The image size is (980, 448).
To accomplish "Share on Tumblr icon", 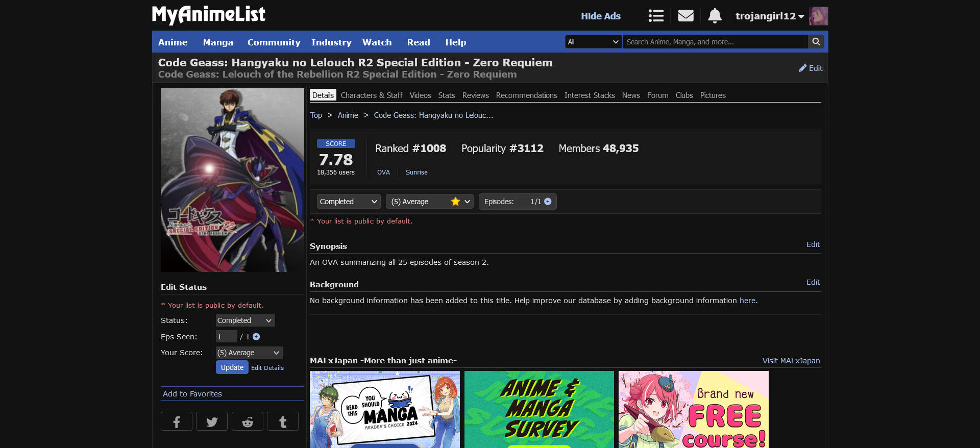I will [x=283, y=421].
